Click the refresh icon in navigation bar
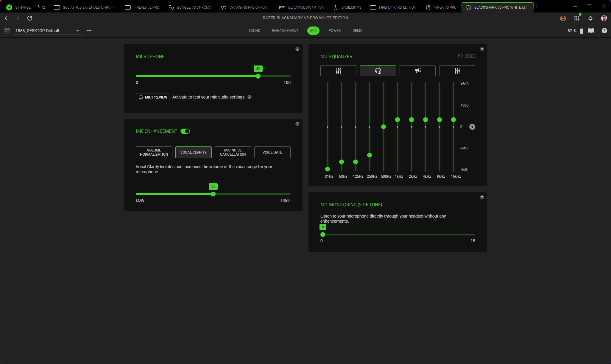 (30, 18)
